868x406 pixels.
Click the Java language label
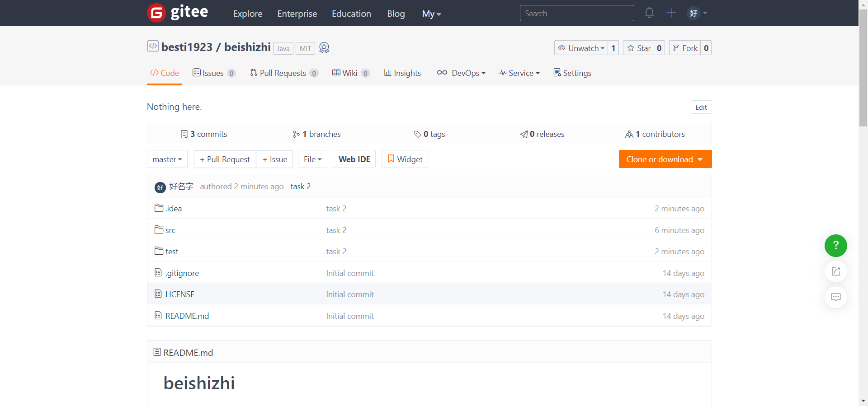283,48
